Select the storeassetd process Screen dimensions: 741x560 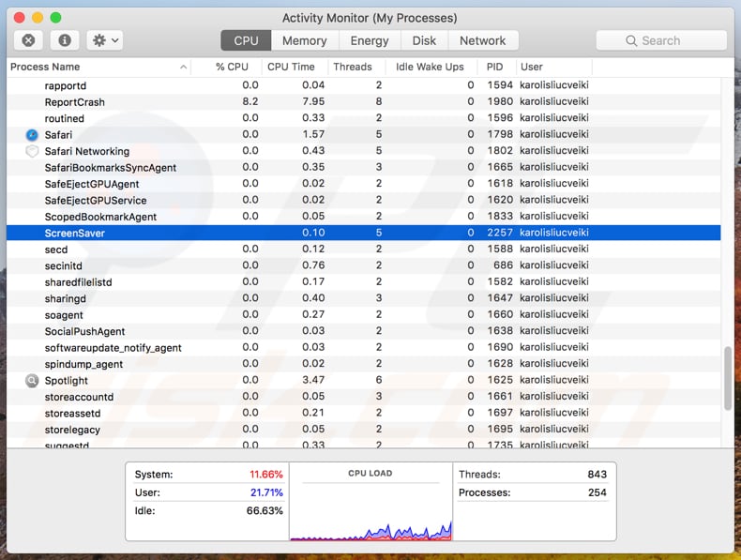pos(73,414)
